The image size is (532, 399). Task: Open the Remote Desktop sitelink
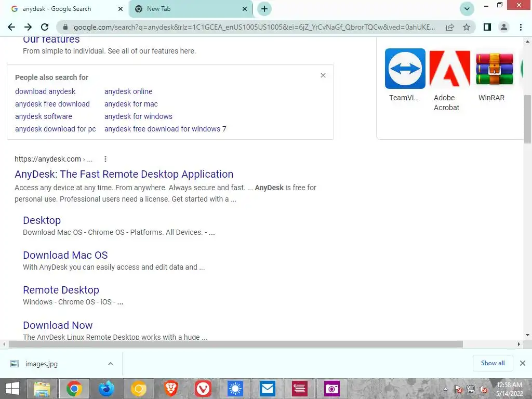coord(61,290)
